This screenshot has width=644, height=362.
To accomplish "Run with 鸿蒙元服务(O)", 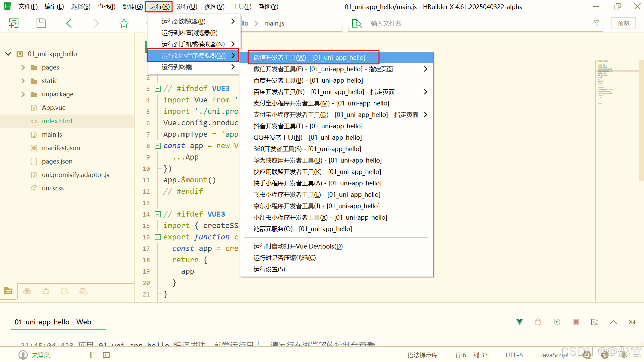I will [x=336, y=229].
